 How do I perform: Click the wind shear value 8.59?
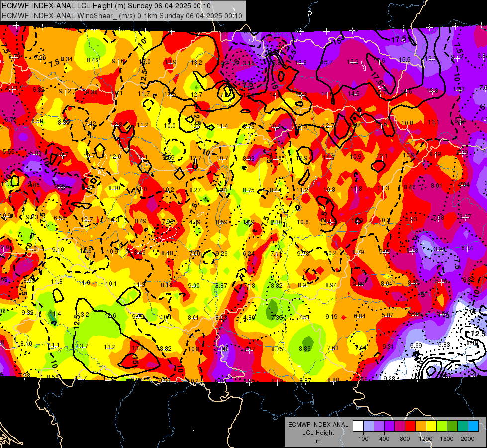point(222,222)
